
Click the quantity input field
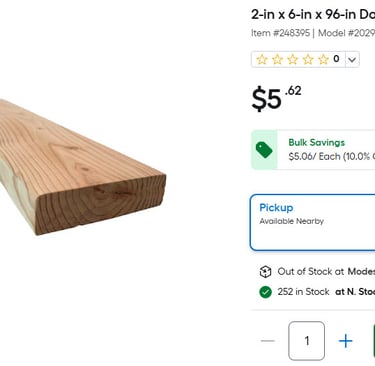(307, 341)
